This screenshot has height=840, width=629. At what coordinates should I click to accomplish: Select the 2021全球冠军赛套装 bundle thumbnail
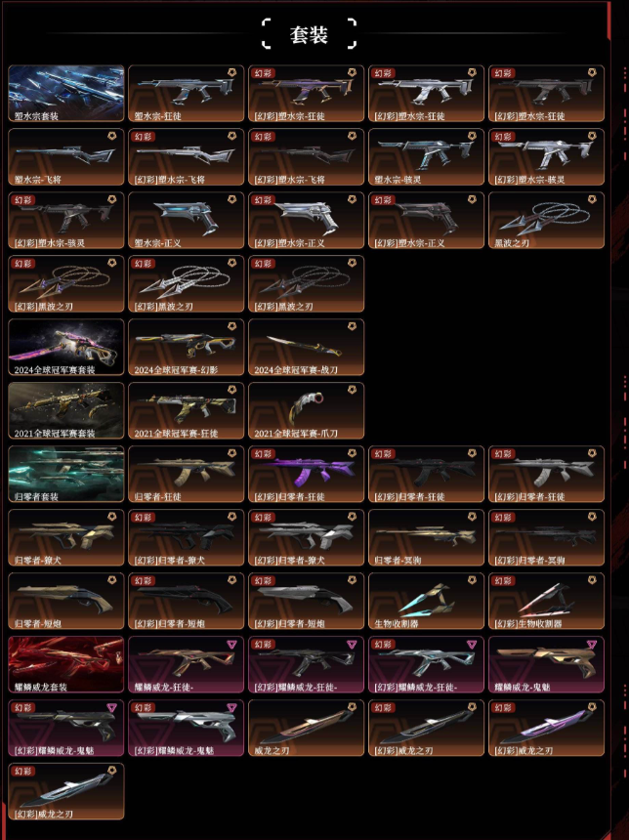click(x=65, y=410)
